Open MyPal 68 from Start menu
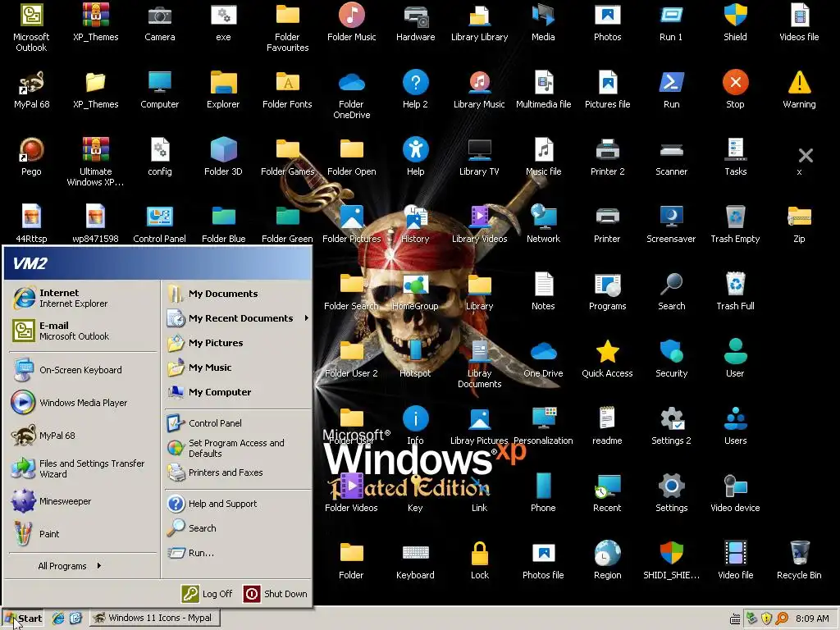The image size is (840, 630). click(x=83, y=436)
